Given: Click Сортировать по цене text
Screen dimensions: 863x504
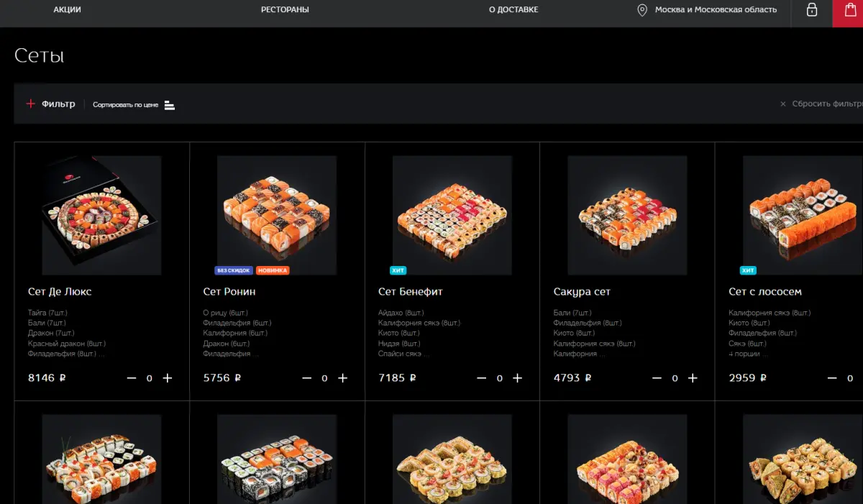Looking at the screenshot, I should tap(125, 105).
